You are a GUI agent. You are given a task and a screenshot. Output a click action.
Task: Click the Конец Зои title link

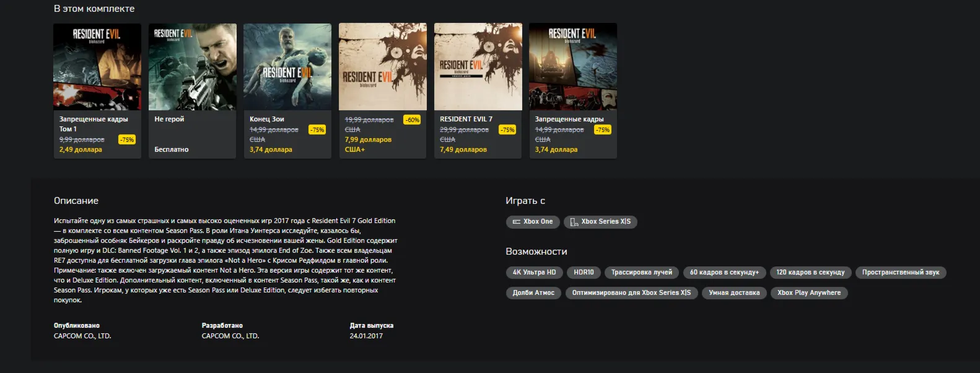point(267,119)
